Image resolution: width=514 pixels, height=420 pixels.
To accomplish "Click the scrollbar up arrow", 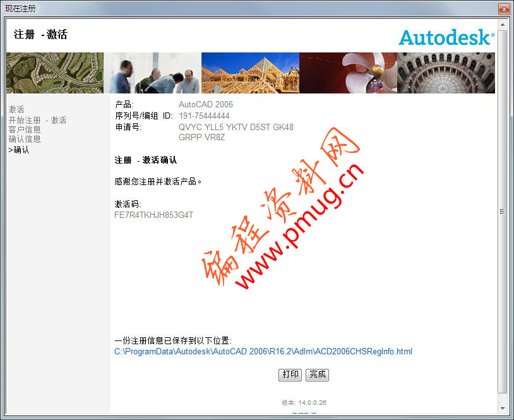I will [x=503, y=25].
